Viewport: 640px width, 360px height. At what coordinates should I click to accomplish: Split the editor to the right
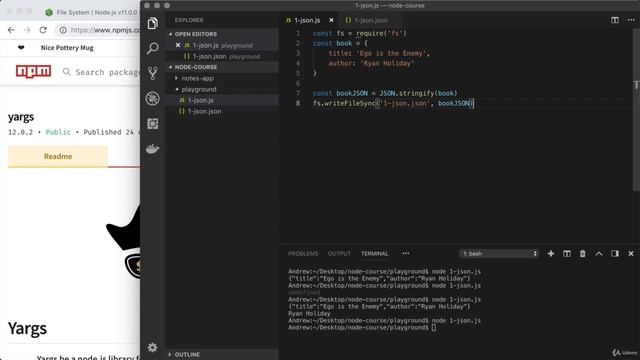[x=615, y=20]
